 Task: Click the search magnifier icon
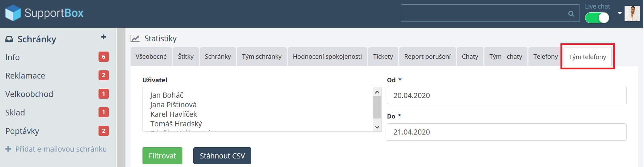tap(571, 14)
